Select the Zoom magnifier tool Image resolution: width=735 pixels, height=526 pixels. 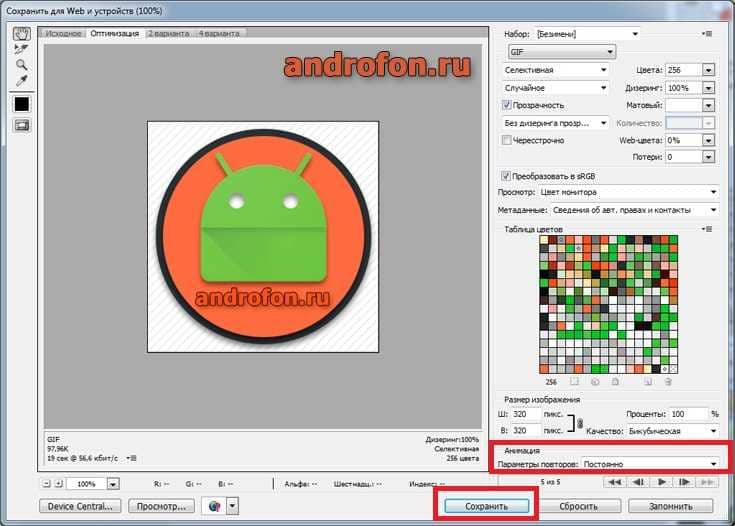pyautogui.click(x=21, y=65)
